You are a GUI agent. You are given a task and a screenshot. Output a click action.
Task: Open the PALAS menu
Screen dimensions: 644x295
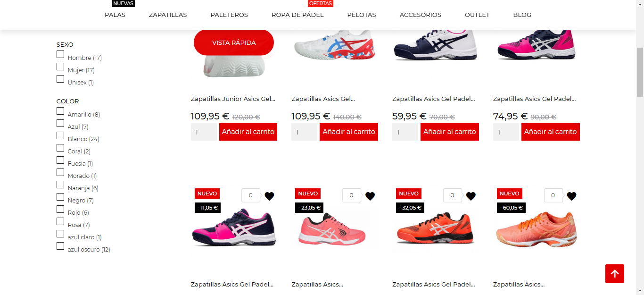coord(115,15)
